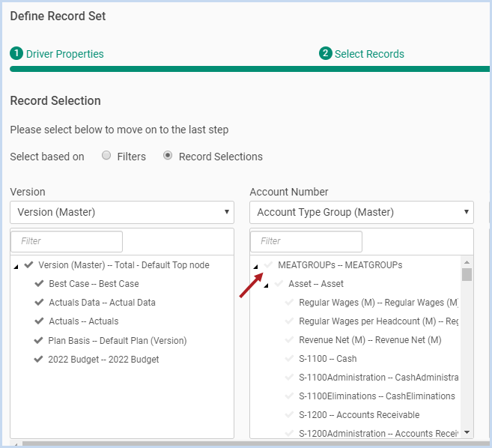Click the bottom horizontal scrollbar thumb
Viewport: 492px width, 448px height.
(x=255, y=444)
